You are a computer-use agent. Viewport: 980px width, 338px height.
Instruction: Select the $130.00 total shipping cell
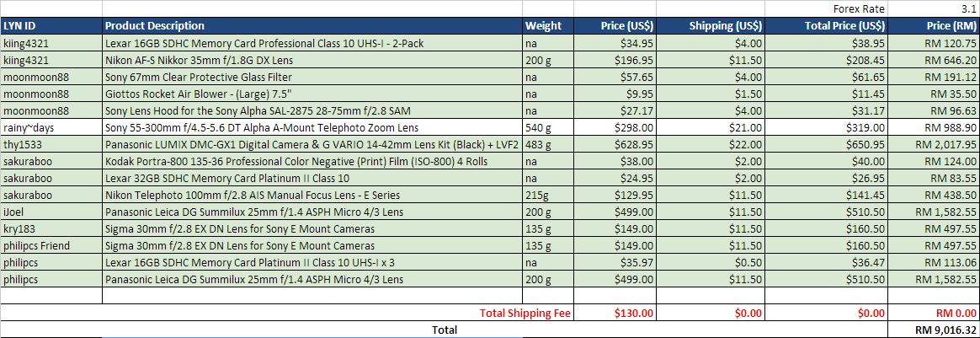[x=615, y=313]
